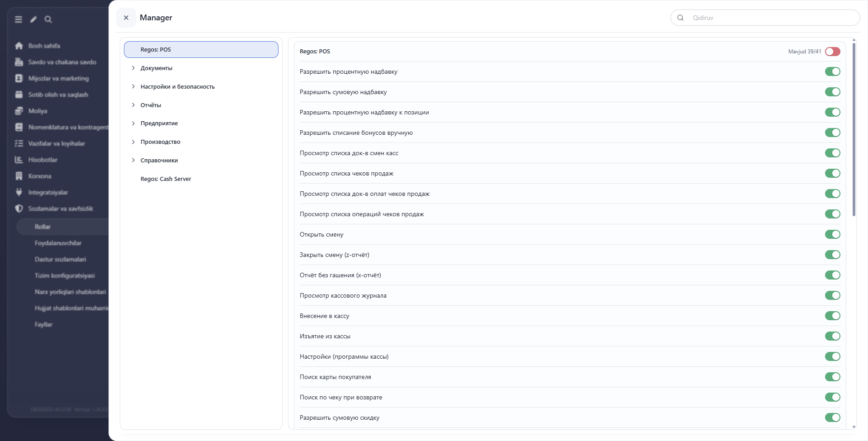Click the scrollbar down arrow in permissions list
Viewport: 868px width, 441px height.
point(854,427)
